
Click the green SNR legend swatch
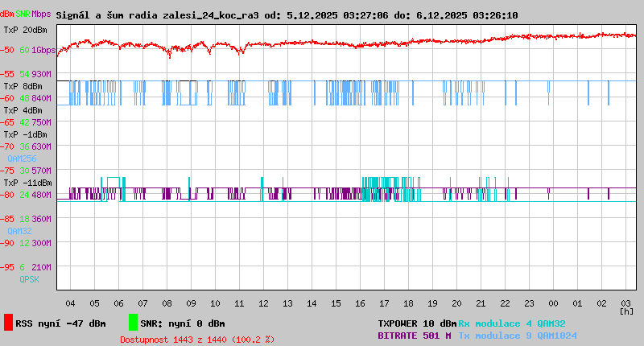(x=133, y=323)
